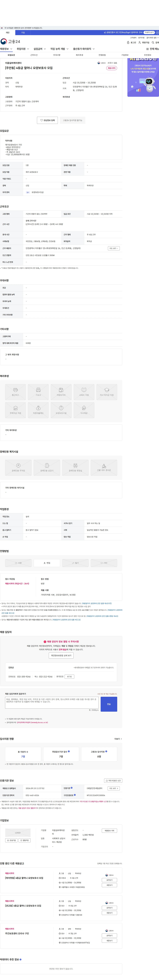
Task: Click the 로그인 person icon
Action: tap(128, 43)
